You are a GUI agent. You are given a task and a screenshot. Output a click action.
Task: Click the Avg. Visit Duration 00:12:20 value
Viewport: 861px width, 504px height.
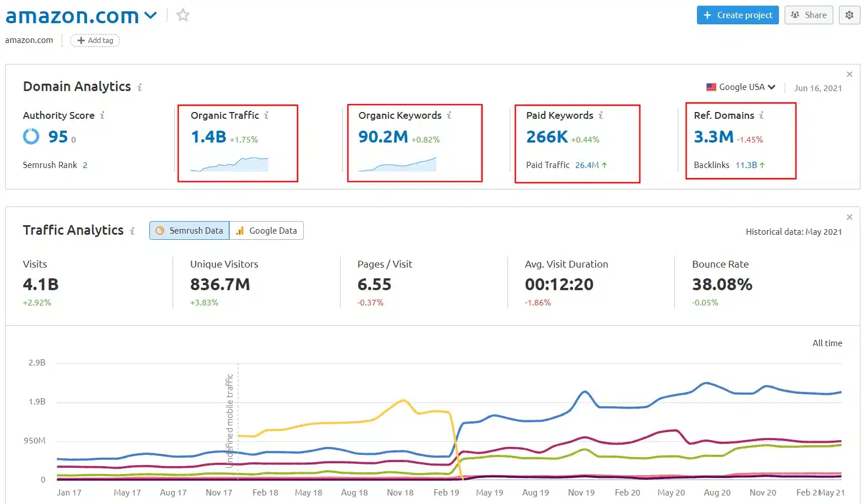coord(559,285)
